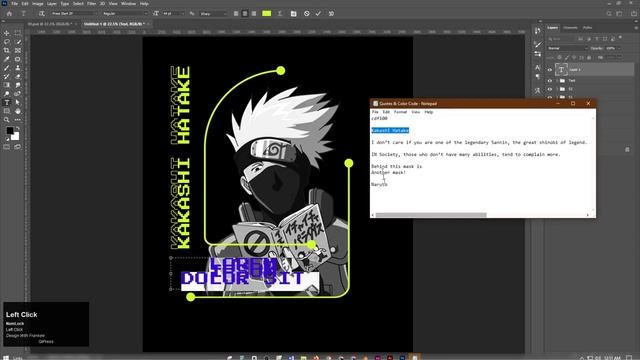Click the Windows Start button
Viewport: 640px width, 360px height.
point(6,358)
